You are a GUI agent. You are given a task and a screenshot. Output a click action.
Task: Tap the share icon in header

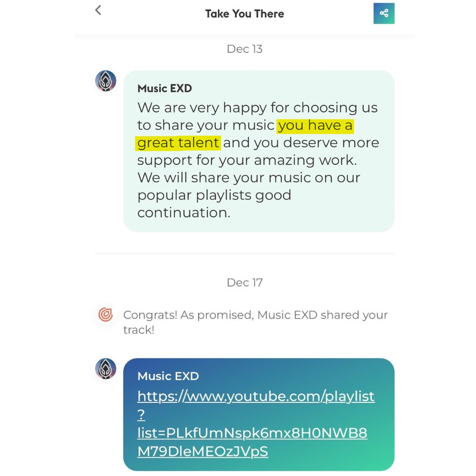pos(384,13)
